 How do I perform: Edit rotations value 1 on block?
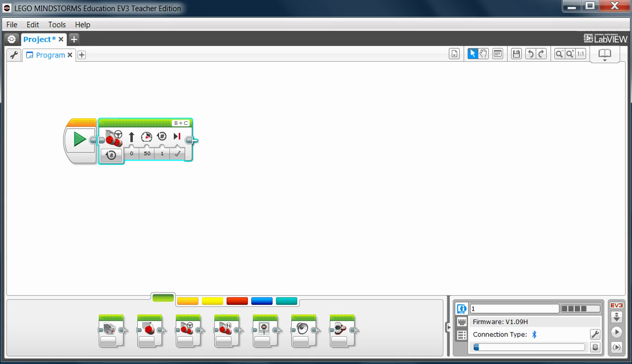click(x=162, y=154)
